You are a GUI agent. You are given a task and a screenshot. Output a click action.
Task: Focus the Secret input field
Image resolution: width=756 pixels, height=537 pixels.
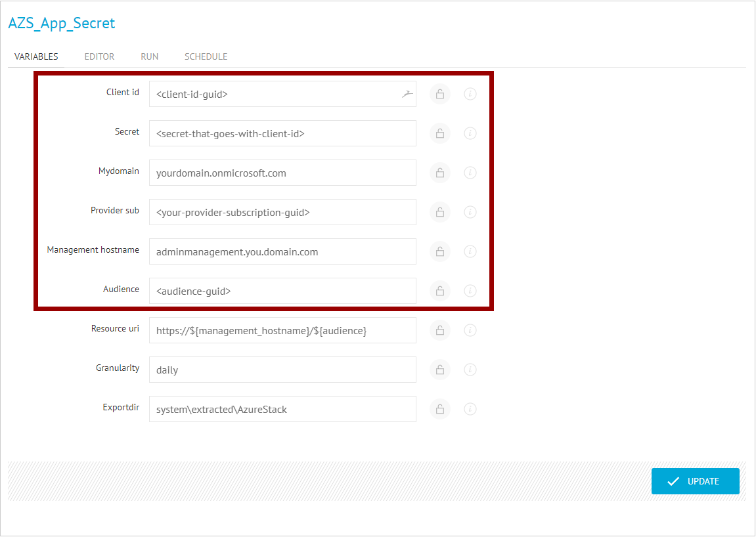click(282, 133)
